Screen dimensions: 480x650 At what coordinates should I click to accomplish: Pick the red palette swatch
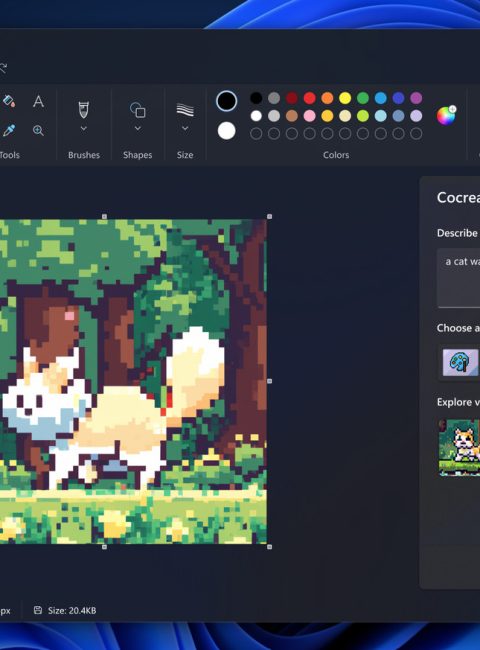(x=310, y=98)
